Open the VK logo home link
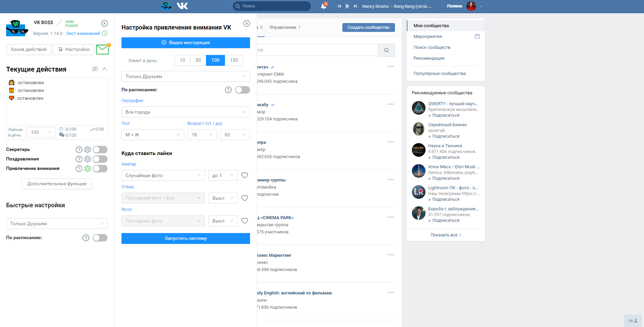 click(x=182, y=6)
